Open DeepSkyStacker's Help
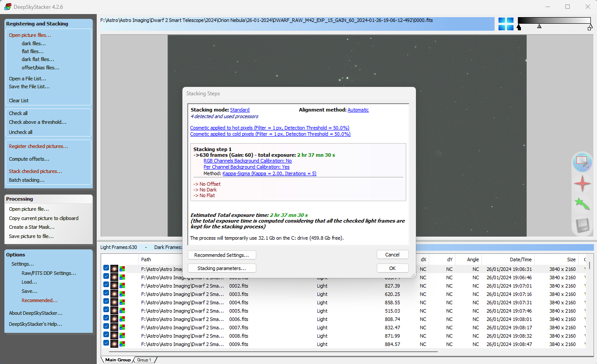Image resolution: width=597 pixels, height=364 pixels. click(x=35, y=324)
